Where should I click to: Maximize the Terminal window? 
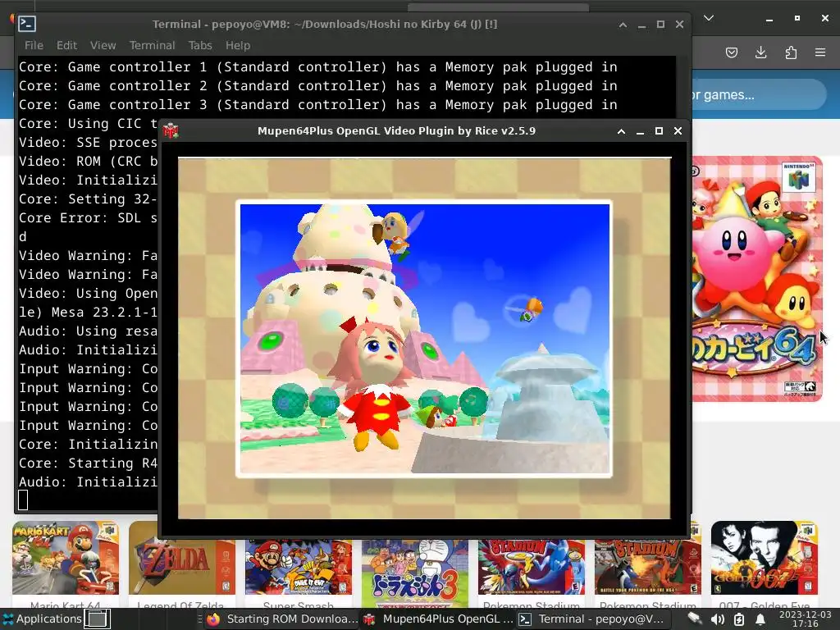coord(660,25)
